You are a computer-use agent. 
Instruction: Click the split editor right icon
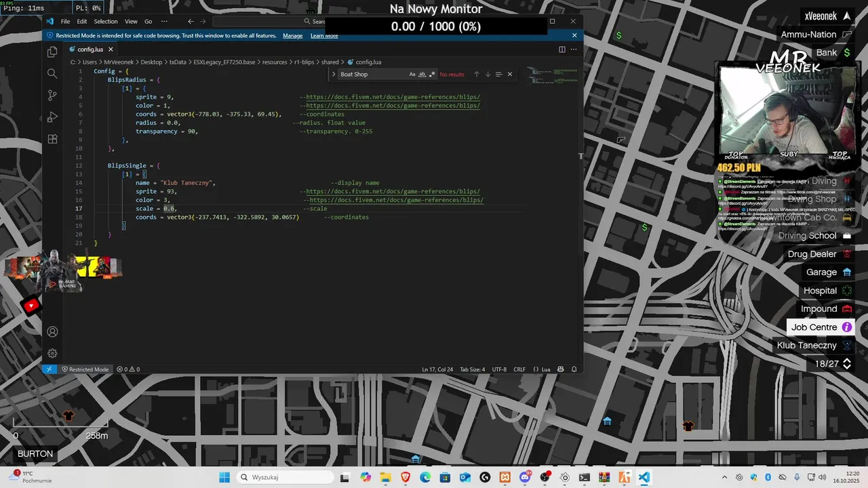coord(562,49)
